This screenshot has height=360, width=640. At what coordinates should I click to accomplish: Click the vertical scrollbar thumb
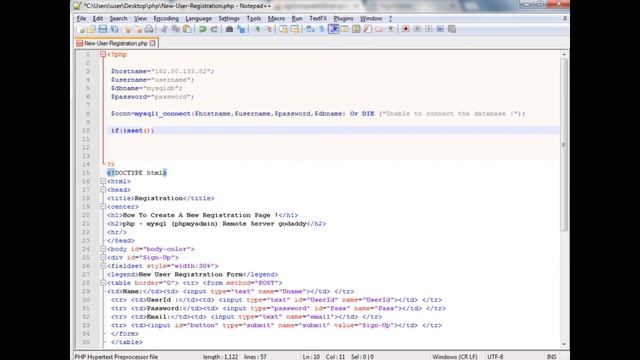(x=564, y=145)
